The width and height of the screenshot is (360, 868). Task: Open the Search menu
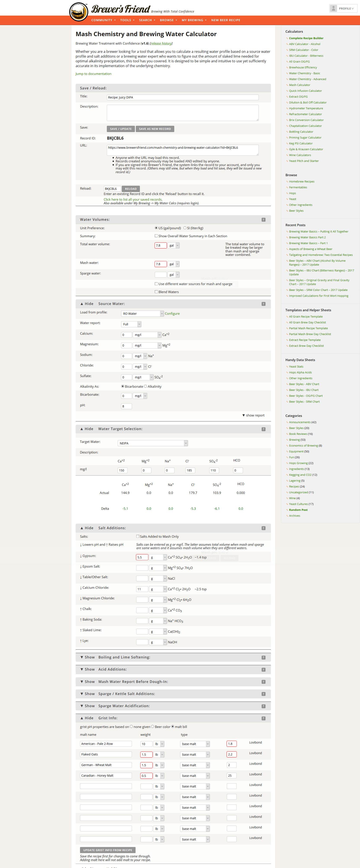(147, 20)
